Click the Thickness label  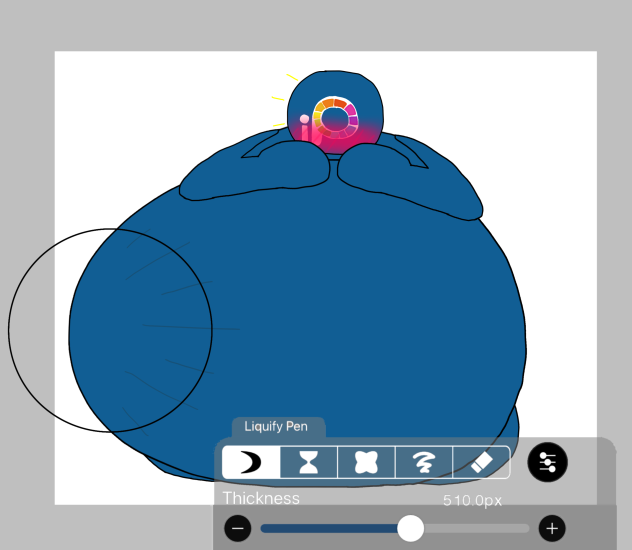[x=261, y=498]
